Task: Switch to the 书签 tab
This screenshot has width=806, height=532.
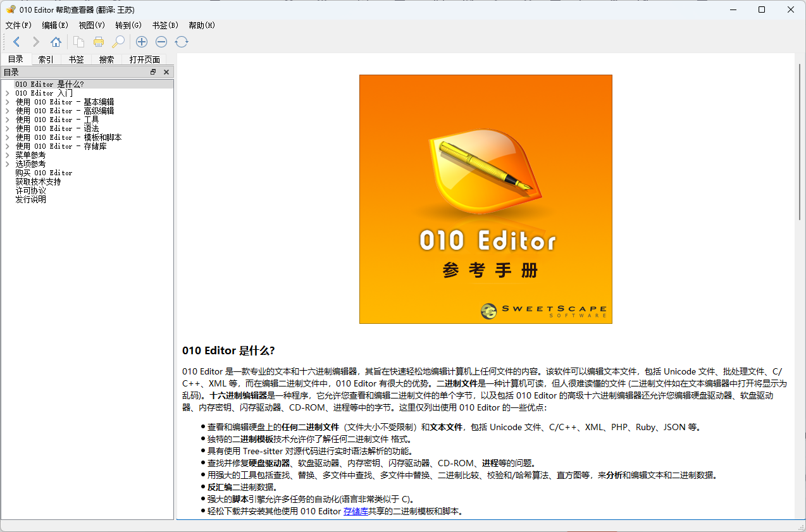Action: [x=77, y=59]
